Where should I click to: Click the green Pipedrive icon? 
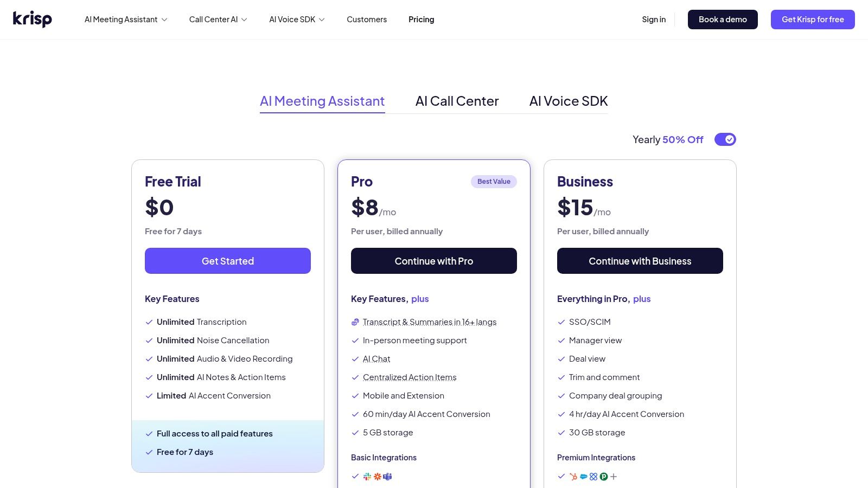(604, 477)
